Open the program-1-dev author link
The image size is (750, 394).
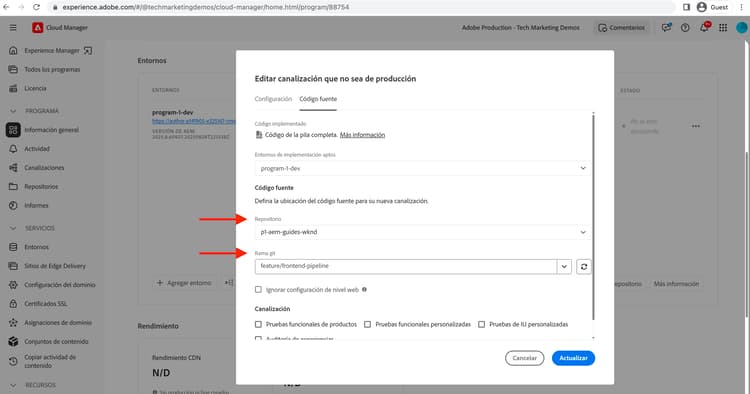(x=194, y=121)
